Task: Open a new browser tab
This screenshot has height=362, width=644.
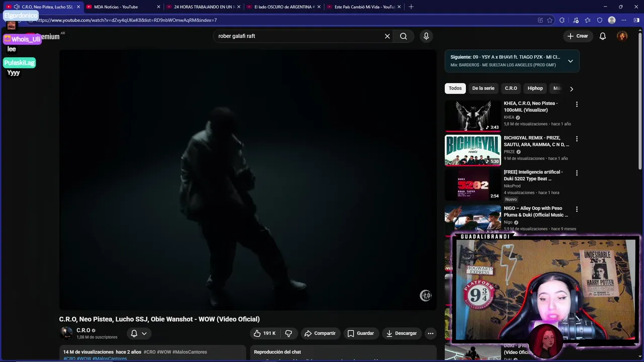Action: click(x=411, y=7)
